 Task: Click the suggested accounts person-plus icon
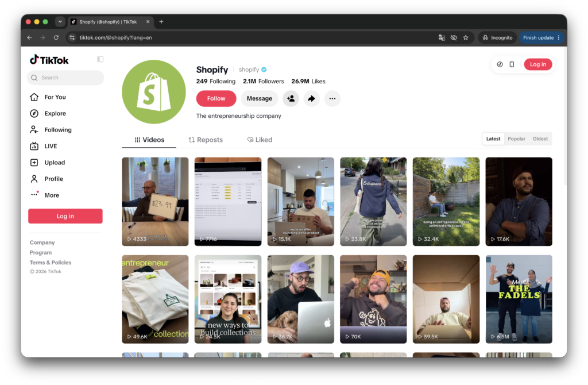291,98
